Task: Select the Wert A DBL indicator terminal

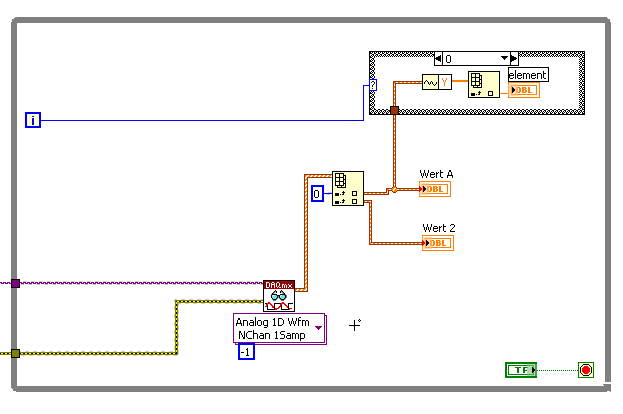Action: click(435, 189)
